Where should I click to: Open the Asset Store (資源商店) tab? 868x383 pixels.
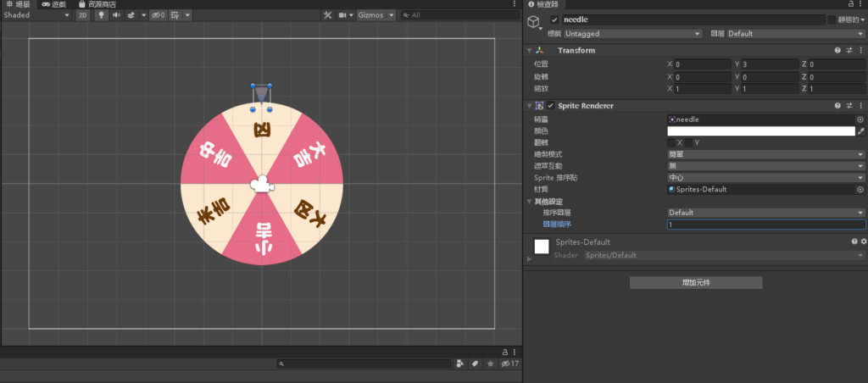pyautogui.click(x=97, y=4)
